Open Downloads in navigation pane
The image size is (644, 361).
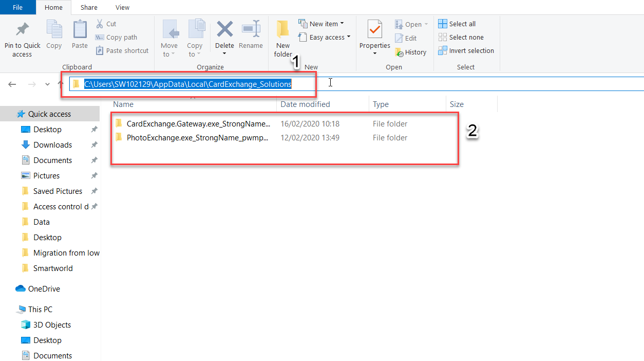click(52, 145)
